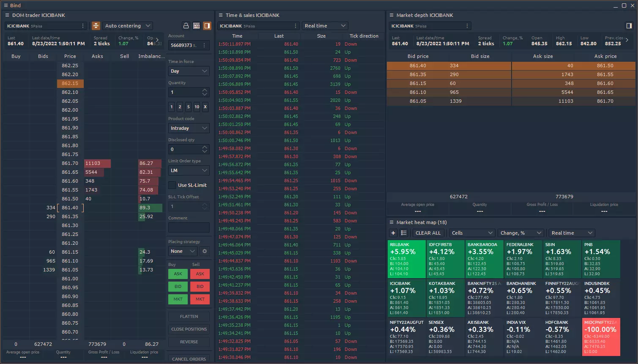Click the green Buy ASK button
The width and height of the screenshot is (638, 364).
click(x=178, y=274)
